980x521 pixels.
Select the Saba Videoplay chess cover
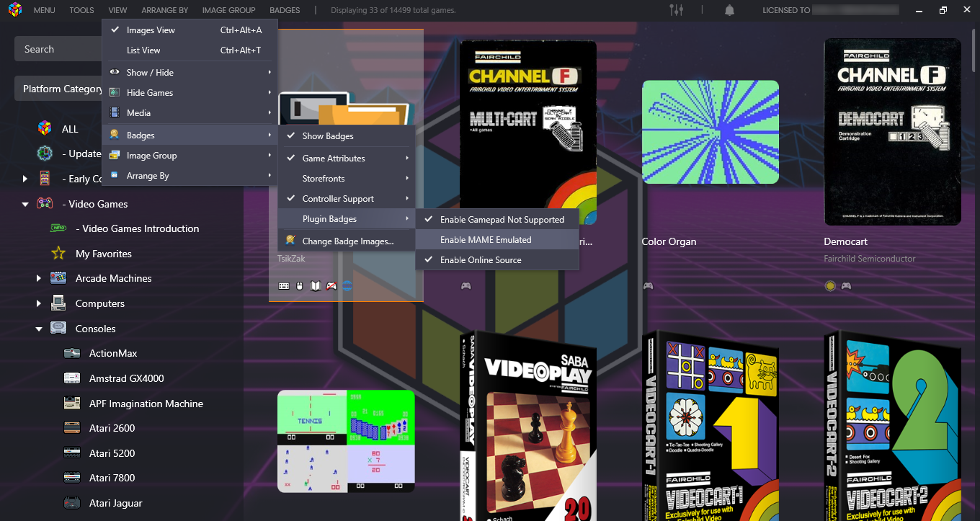(528, 427)
